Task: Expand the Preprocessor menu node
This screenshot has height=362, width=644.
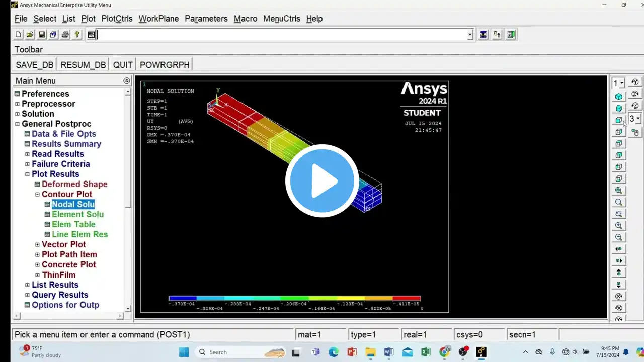Action: point(17,104)
